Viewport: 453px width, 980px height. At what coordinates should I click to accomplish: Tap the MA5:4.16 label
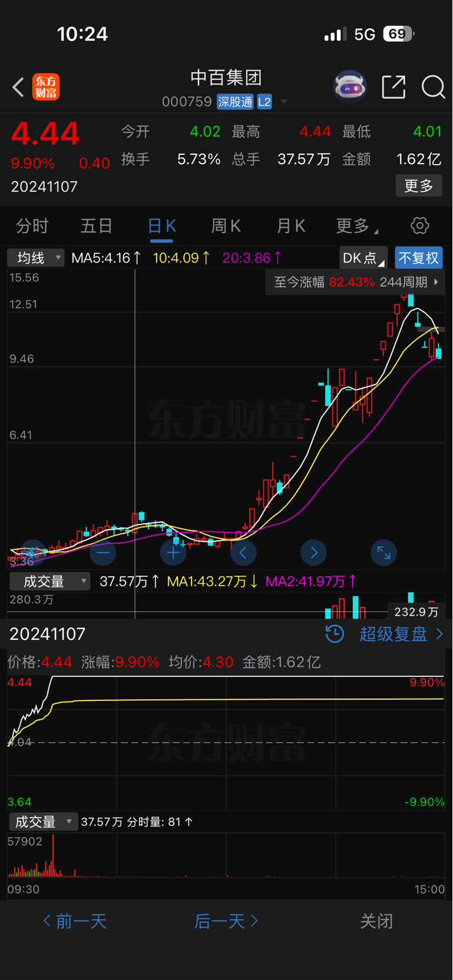[x=107, y=258]
